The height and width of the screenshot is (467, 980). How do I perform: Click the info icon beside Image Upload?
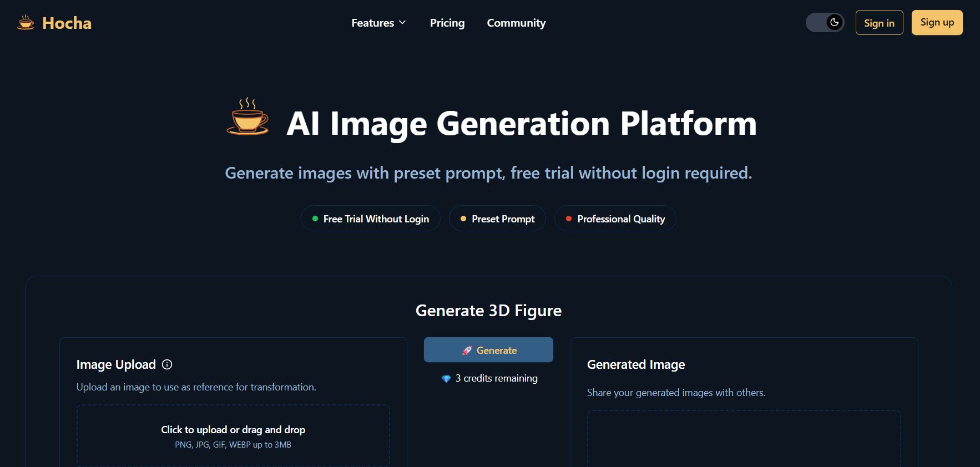point(167,364)
